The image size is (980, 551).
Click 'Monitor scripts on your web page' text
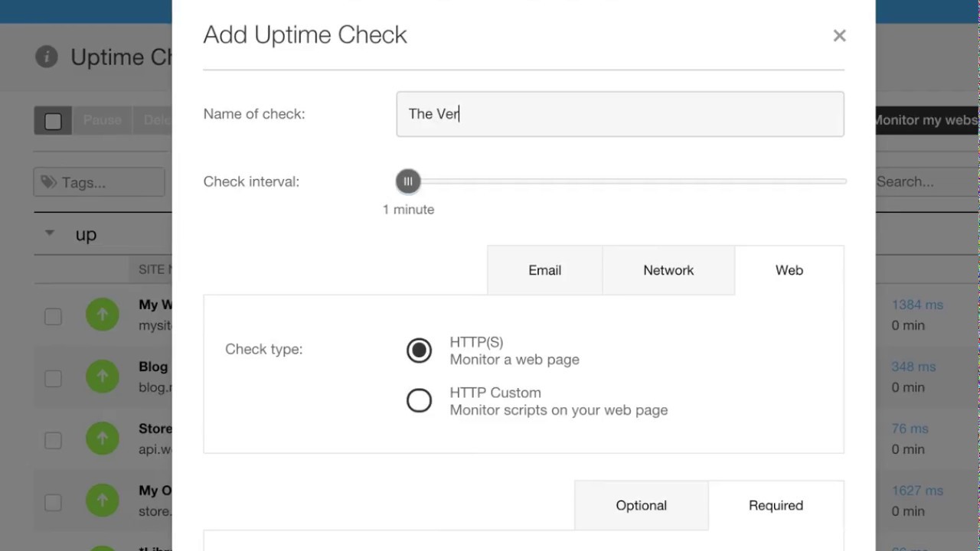pyautogui.click(x=559, y=410)
